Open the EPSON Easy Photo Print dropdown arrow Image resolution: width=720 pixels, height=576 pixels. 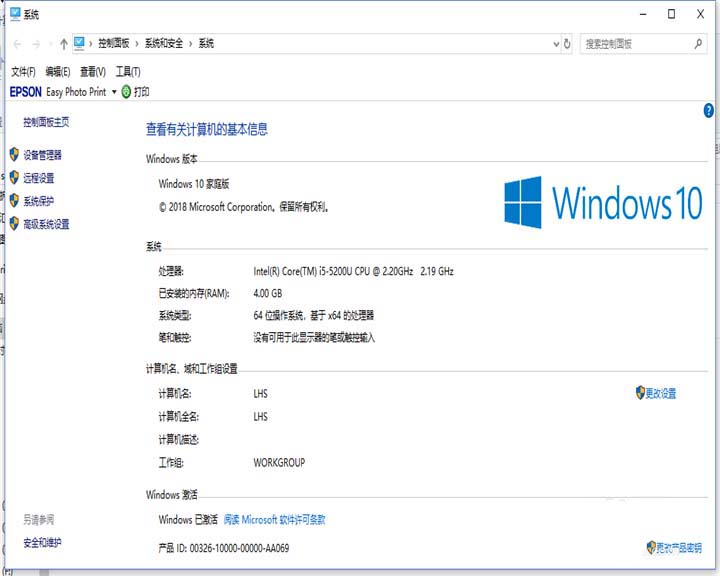pyautogui.click(x=114, y=92)
